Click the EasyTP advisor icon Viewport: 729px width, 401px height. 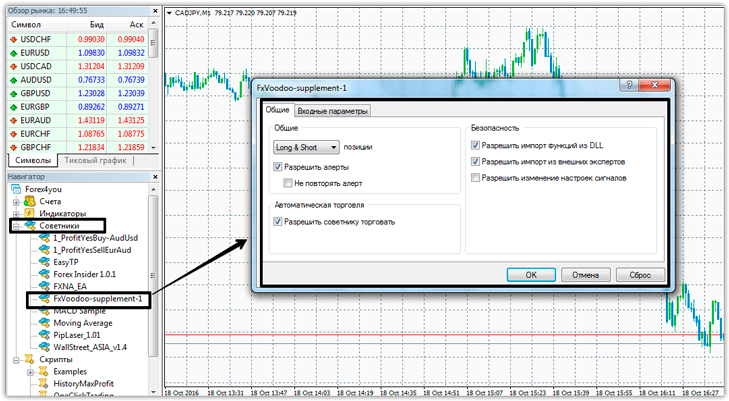tap(43, 260)
